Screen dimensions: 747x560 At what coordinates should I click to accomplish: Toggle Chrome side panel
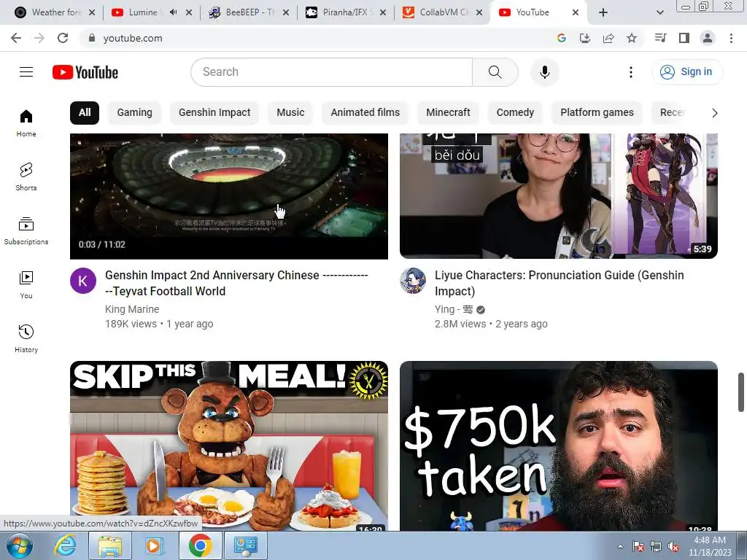[684, 38]
